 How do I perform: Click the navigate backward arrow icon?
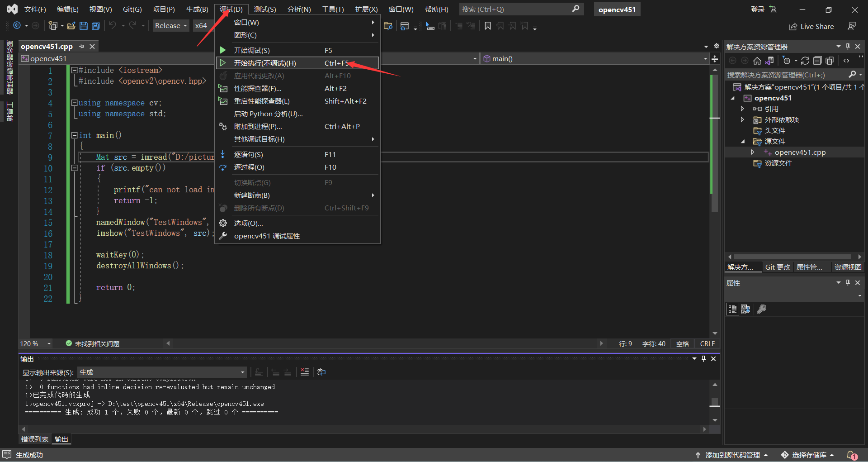tap(17, 26)
